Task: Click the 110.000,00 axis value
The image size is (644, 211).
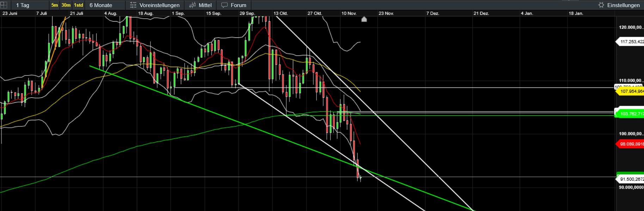Action: [631, 80]
